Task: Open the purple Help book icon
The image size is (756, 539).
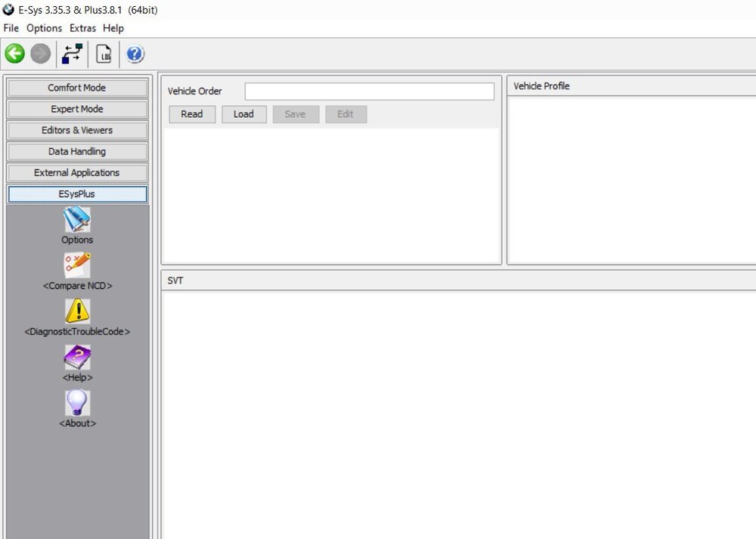Action: point(77,358)
